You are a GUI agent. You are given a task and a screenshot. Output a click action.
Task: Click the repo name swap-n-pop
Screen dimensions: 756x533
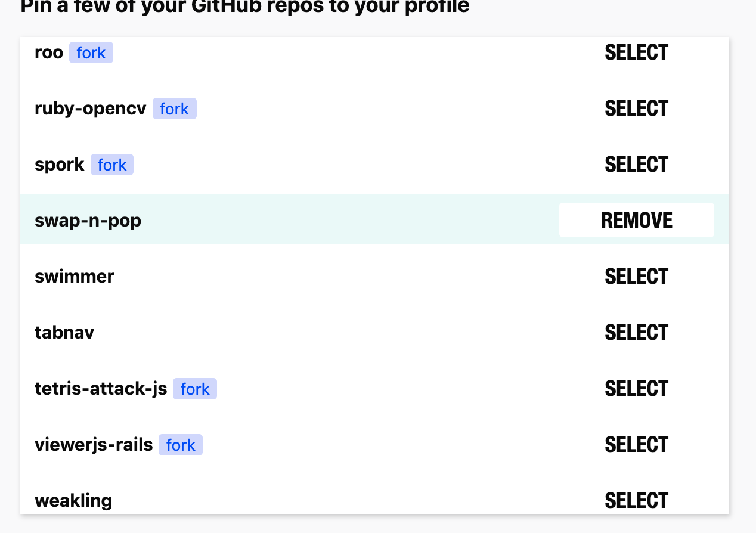(88, 220)
